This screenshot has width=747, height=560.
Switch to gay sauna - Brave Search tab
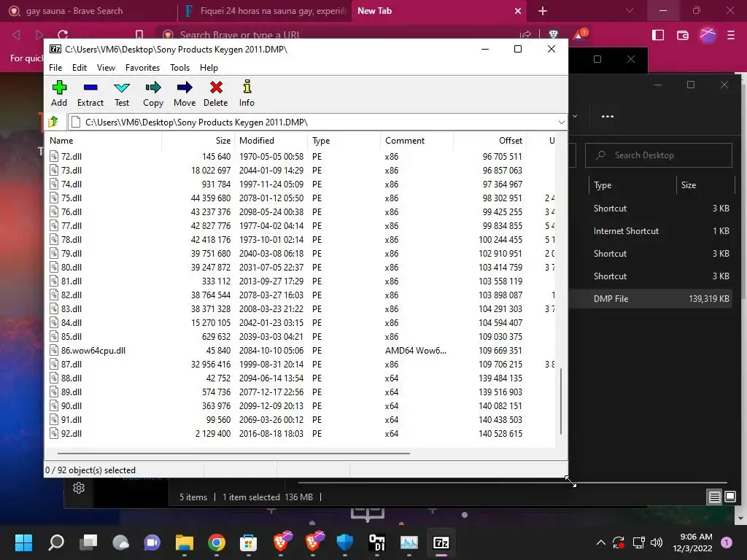pos(88,11)
